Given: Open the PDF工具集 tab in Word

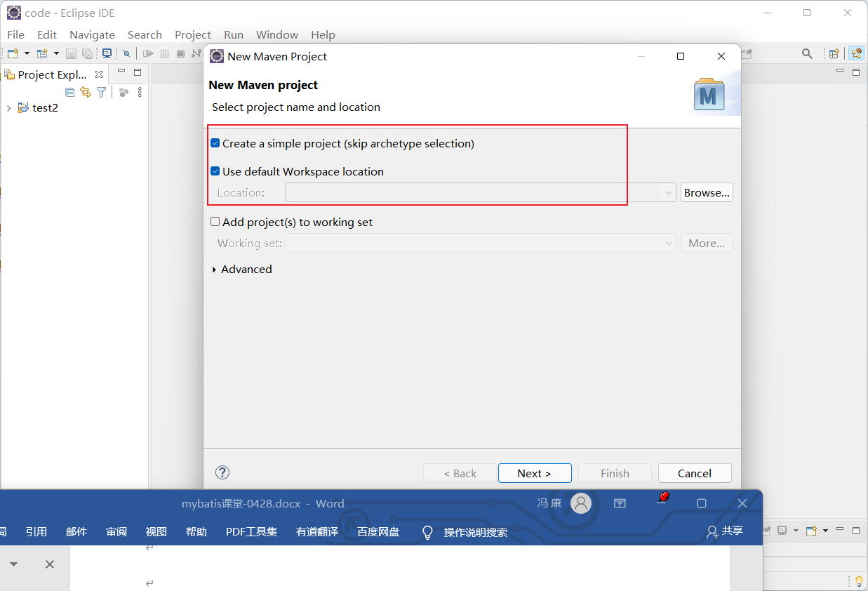Looking at the screenshot, I should tap(251, 531).
